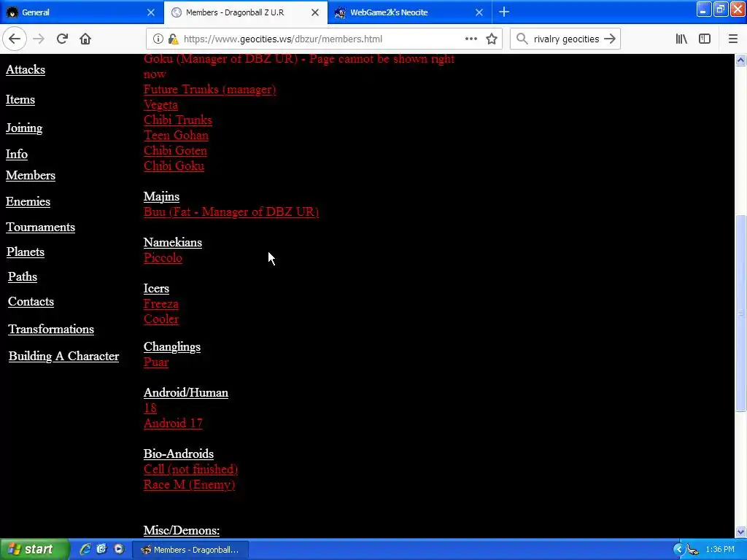The height and width of the screenshot is (560, 747).
Task: Open page actions three-dots menu
Action: click(471, 39)
